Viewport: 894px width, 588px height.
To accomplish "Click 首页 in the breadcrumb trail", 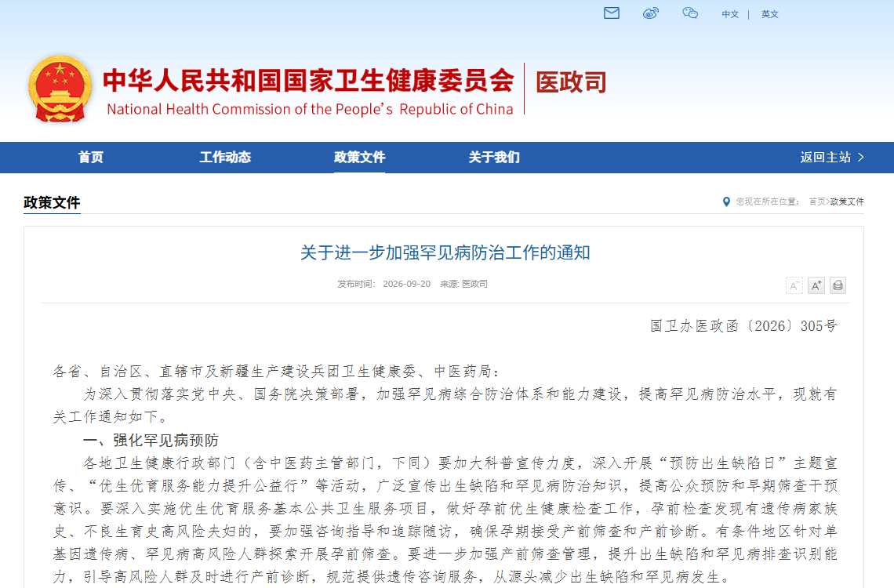I will tap(817, 201).
